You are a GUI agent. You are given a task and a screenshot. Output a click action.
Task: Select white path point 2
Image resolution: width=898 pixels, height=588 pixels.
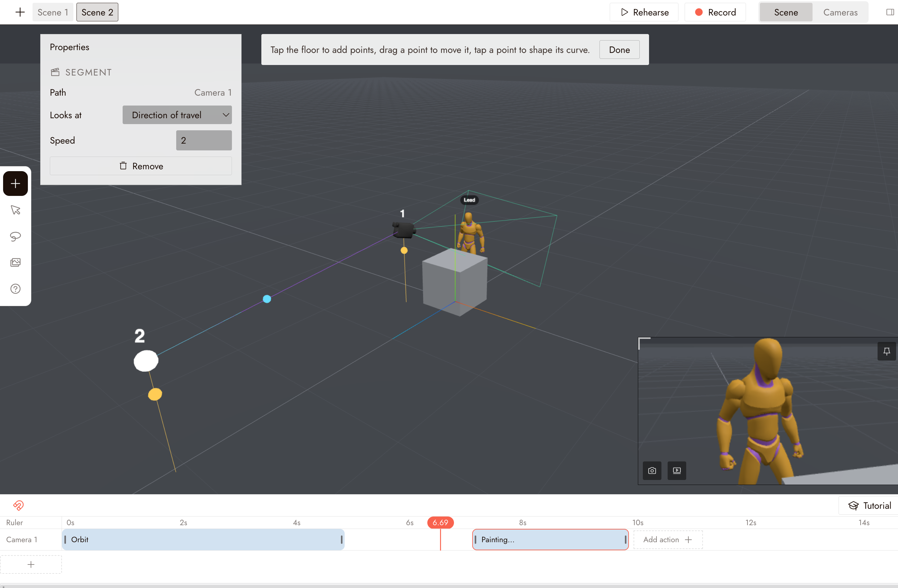[146, 361]
